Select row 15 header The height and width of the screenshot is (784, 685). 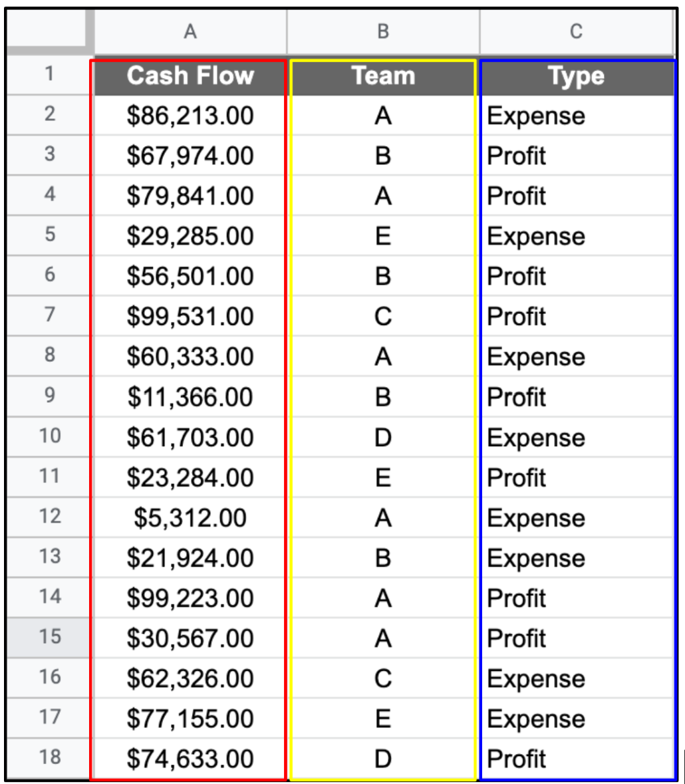[49, 637]
